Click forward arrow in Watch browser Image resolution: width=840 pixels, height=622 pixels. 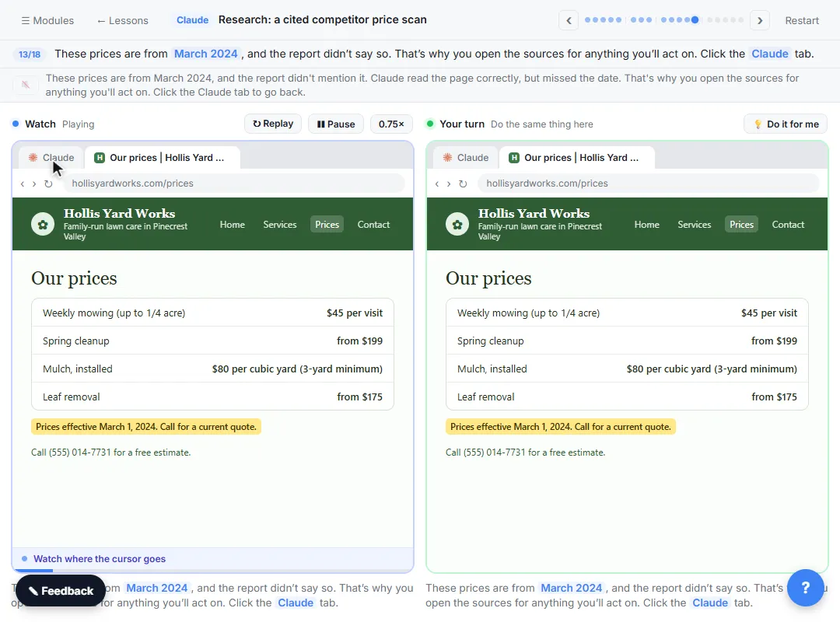34,183
